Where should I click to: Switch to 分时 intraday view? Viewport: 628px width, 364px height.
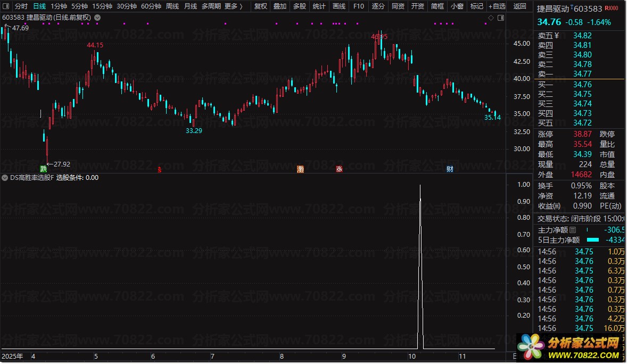coord(21,6)
